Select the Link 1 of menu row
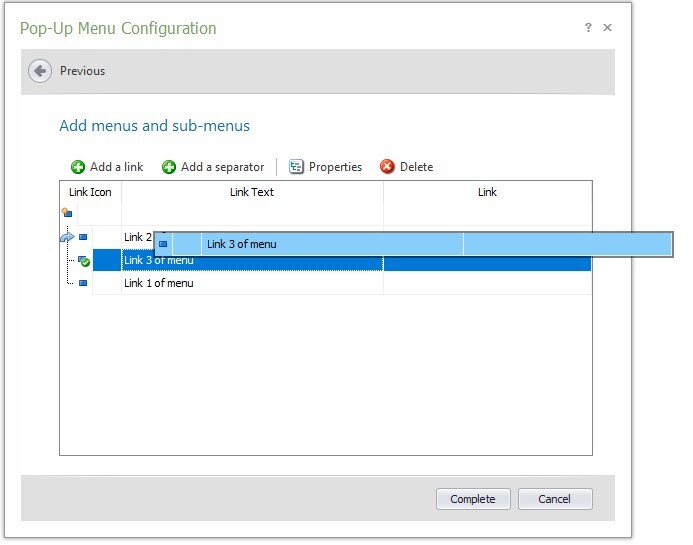693x545 pixels. (250, 283)
